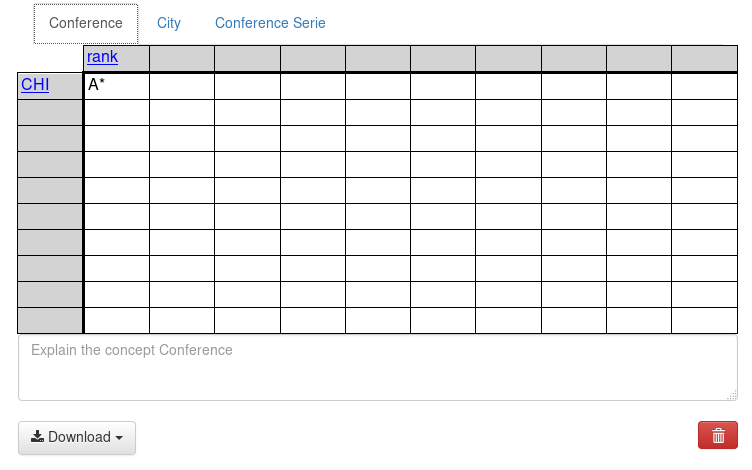Click the bottom empty row header
The height and width of the screenshot is (470, 752).
click(50, 320)
